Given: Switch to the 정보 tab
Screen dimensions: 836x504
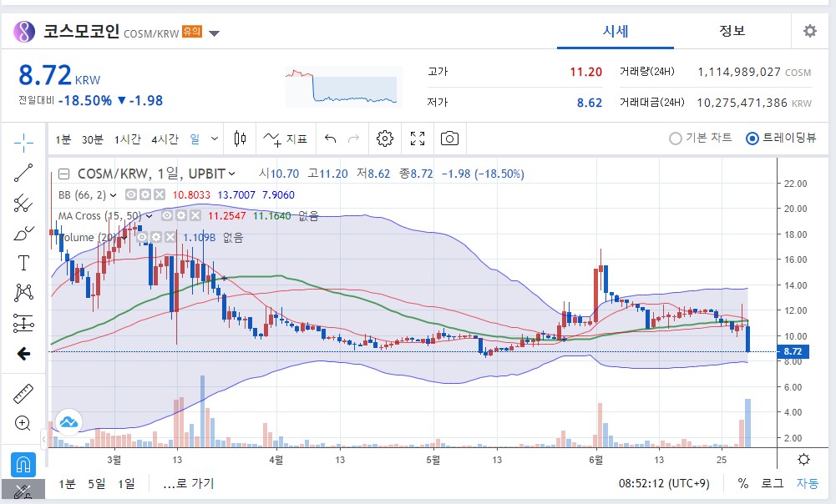Looking at the screenshot, I should coord(732,31).
